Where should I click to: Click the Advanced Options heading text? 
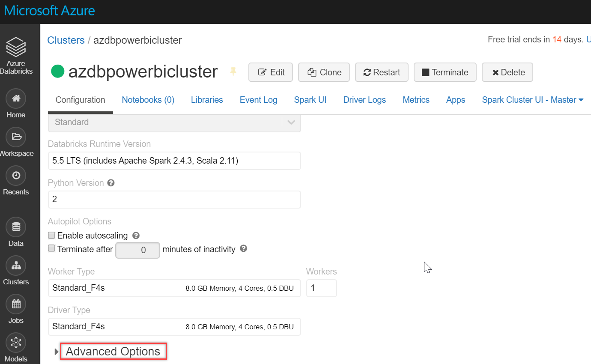tap(113, 352)
